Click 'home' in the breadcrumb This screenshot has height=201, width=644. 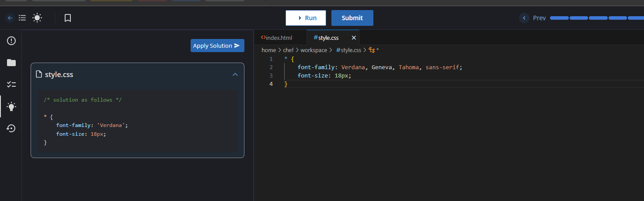coord(268,50)
